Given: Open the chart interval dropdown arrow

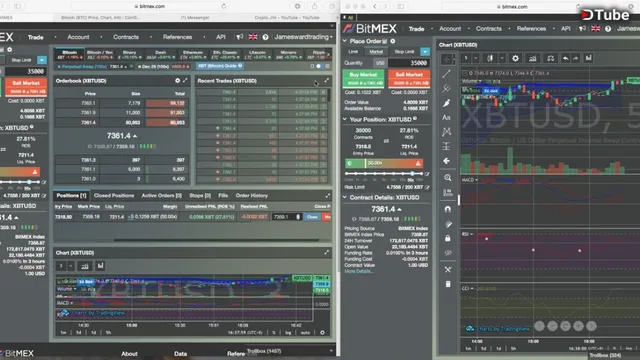Looking at the screenshot, I should coord(476,58).
